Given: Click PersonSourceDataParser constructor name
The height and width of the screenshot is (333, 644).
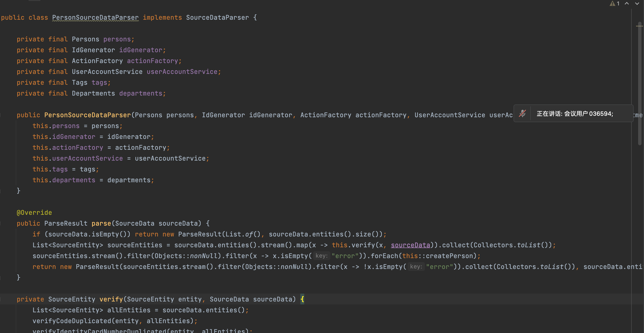Looking at the screenshot, I should click(x=87, y=115).
